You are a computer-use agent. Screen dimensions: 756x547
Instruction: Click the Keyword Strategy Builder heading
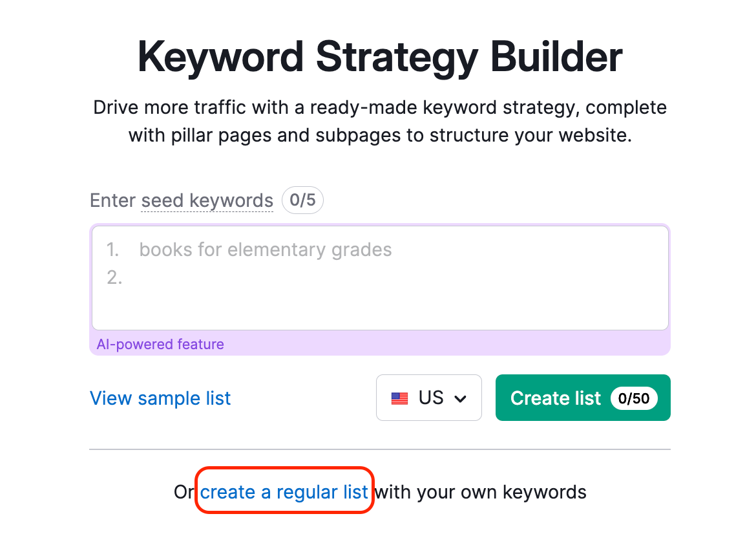point(380,57)
